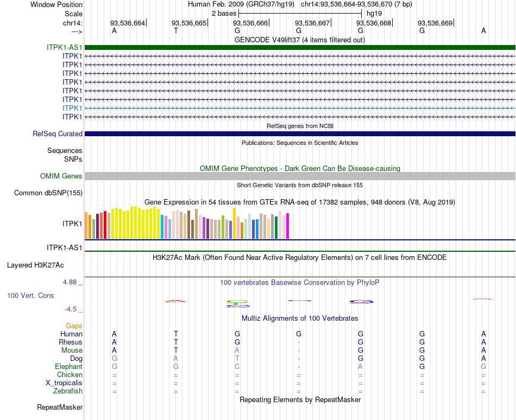The width and height of the screenshot is (516, 420).
Task: Click the Dog alignment row label
Action: (x=76, y=359)
